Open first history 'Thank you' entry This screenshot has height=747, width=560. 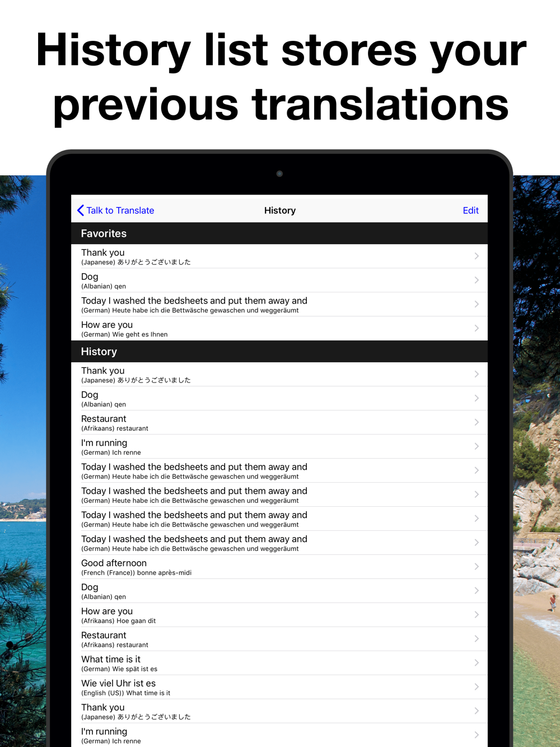[279, 375]
